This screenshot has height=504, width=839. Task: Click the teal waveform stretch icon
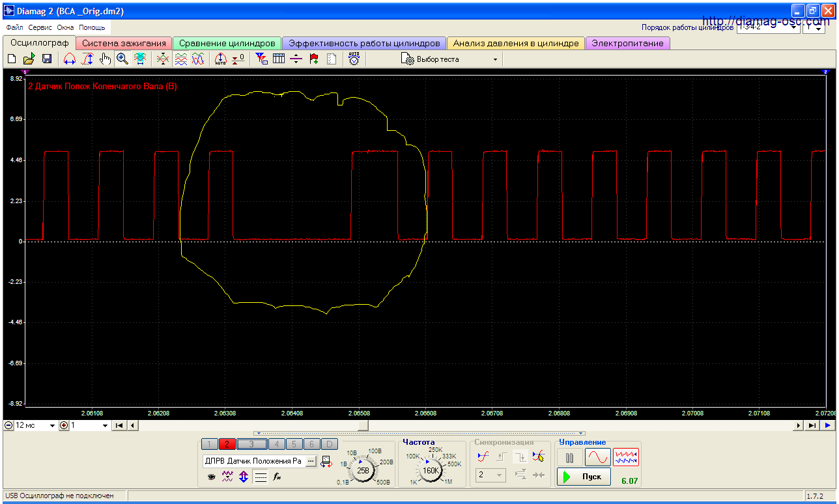click(139, 59)
